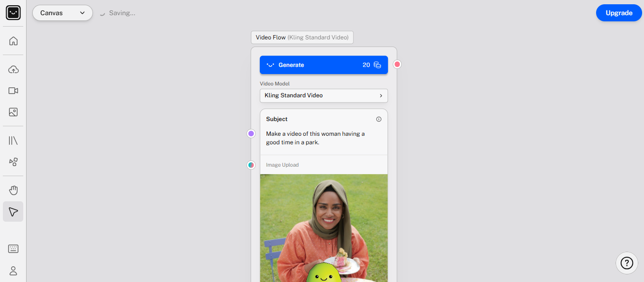Open the Home page from the sidebar
644x282 pixels.
point(13,41)
